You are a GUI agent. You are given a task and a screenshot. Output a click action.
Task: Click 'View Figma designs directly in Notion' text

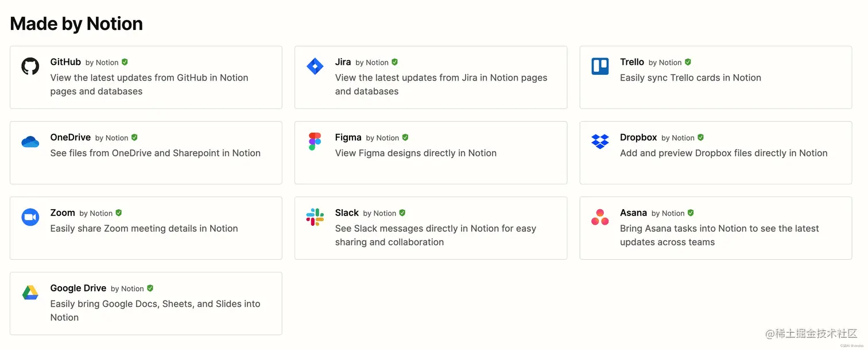point(416,153)
